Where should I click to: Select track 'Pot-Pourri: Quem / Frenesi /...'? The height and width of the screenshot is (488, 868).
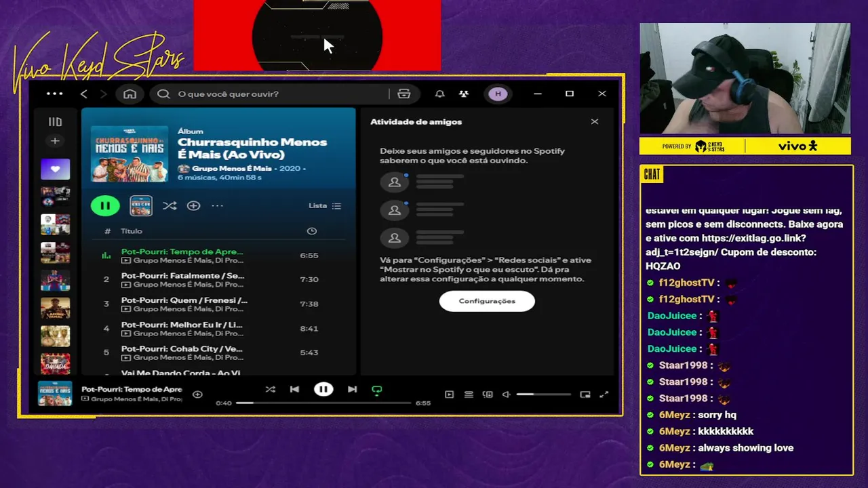[184, 300]
